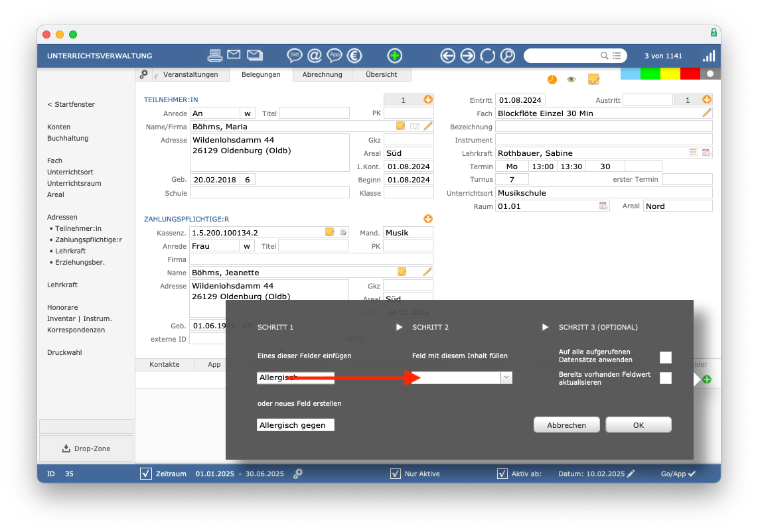Click the printer icon in toolbar
Viewport: 758px width, 532px height.
[214, 56]
